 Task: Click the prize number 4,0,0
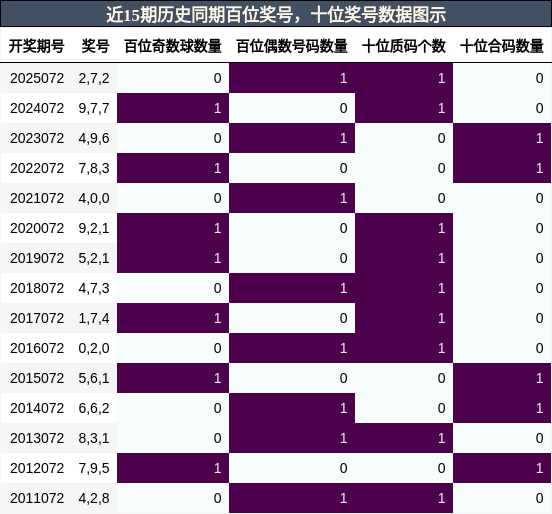pyautogui.click(x=94, y=198)
